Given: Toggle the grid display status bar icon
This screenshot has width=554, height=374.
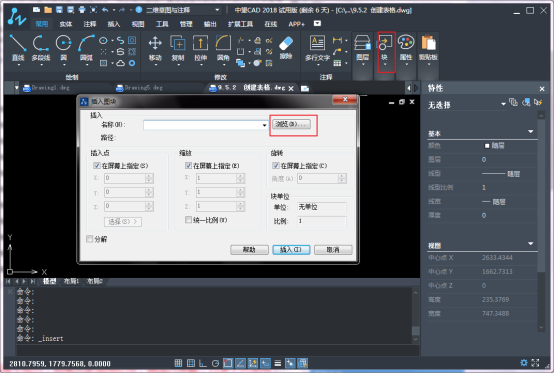Looking at the screenshot, I should (x=191, y=363).
